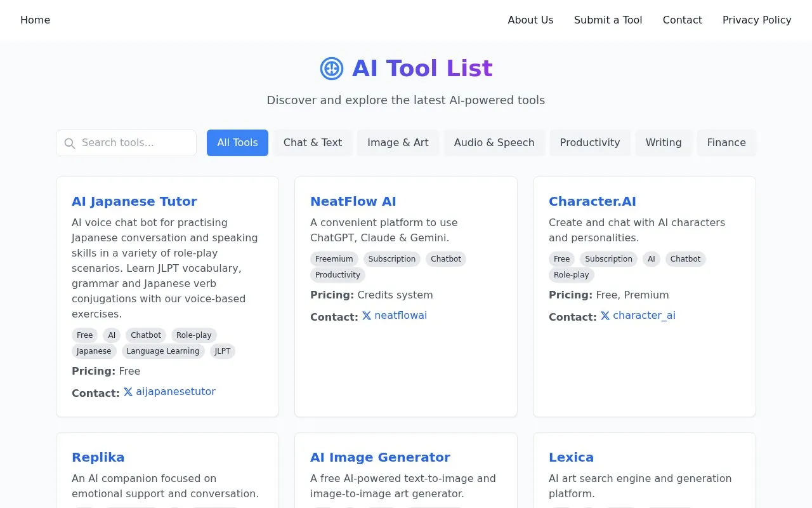Filter by Audio & Speech category

click(x=494, y=143)
